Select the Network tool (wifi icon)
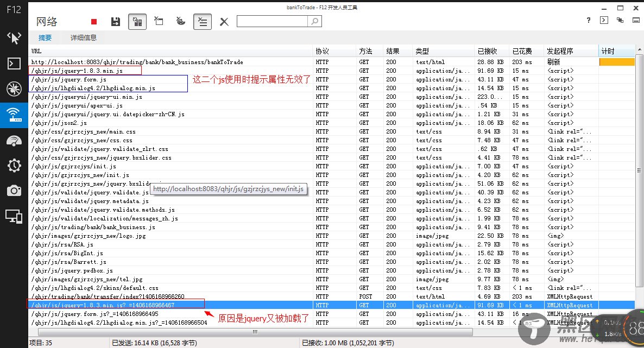This screenshot has height=348, width=644. [14, 115]
